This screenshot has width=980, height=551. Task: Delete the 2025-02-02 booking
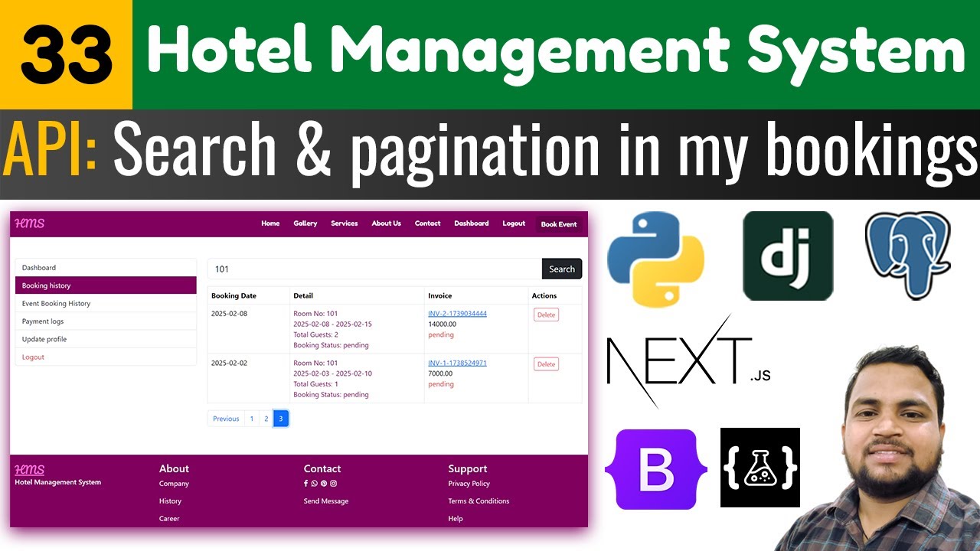pos(546,364)
